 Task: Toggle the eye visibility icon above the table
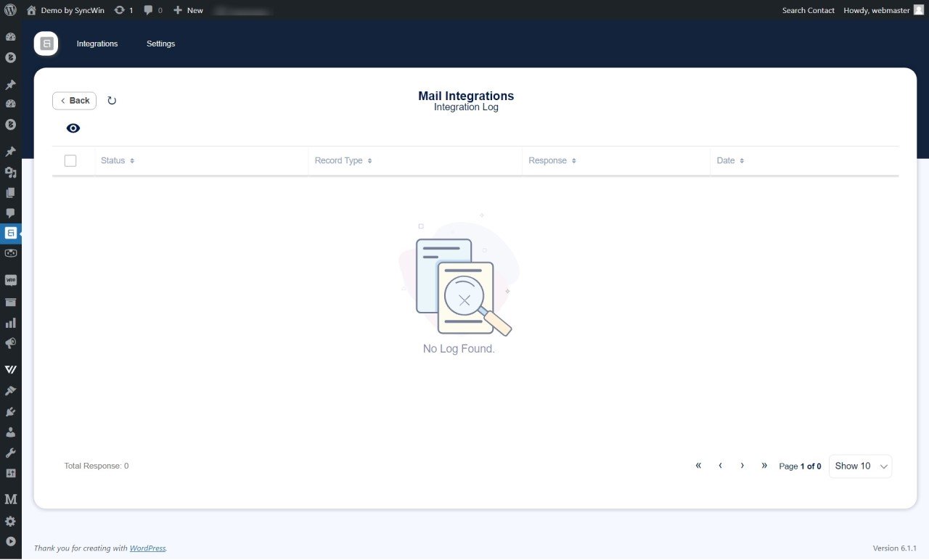click(x=73, y=128)
